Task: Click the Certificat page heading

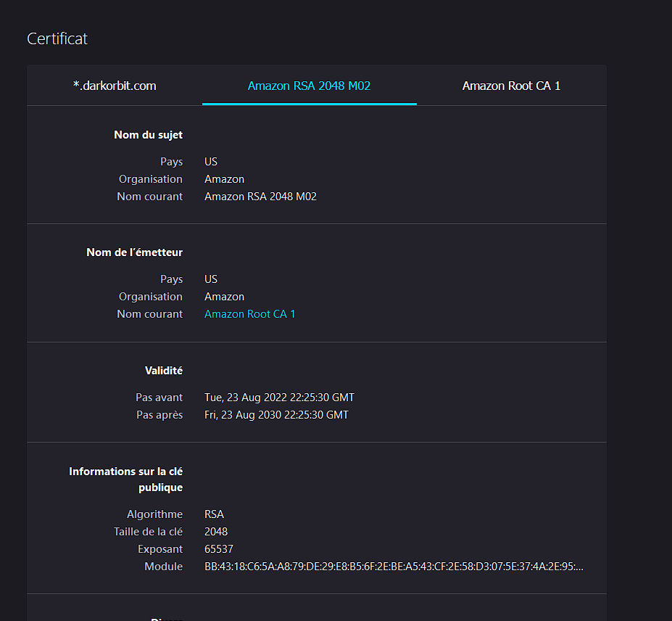Action: point(57,38)
